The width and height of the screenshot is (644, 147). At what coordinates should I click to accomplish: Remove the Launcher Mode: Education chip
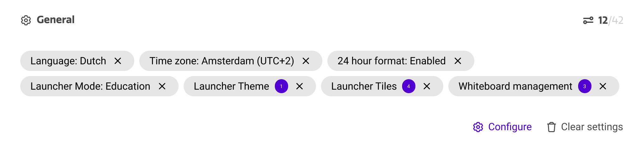tap(162, 86)
